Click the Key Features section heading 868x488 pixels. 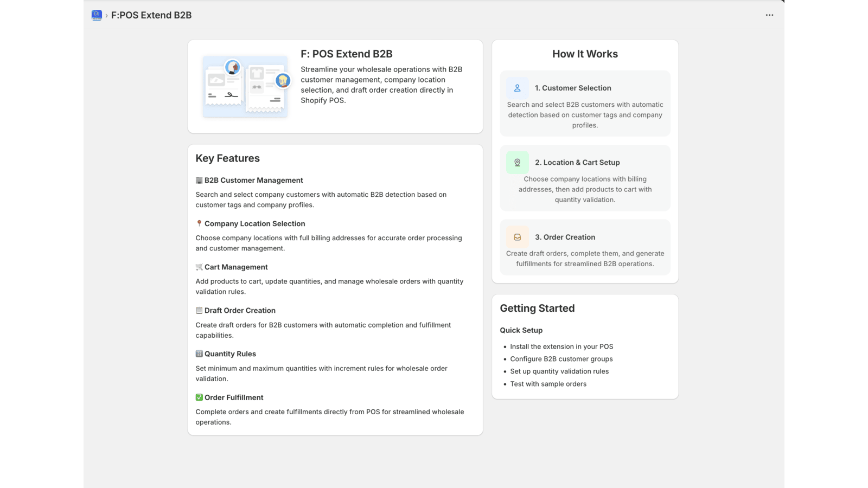[227, 158]
